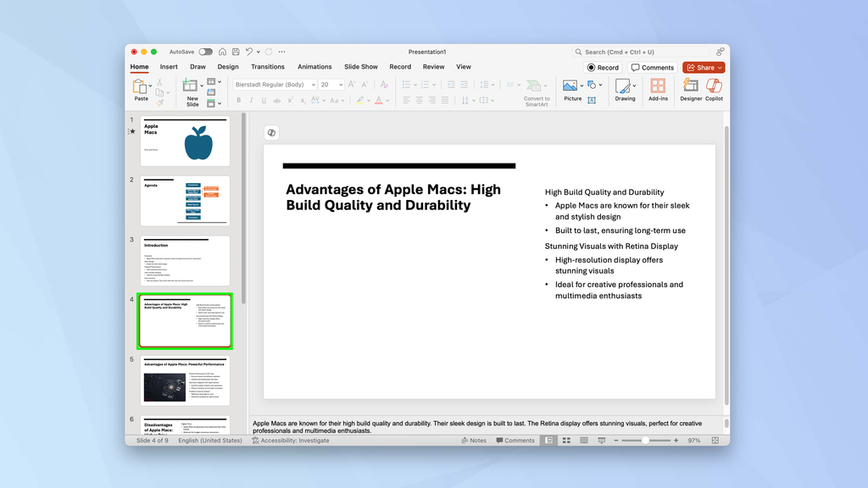868x488 pixels.
Task: Toggle bold on the selected text
Action: pos(240,100)
